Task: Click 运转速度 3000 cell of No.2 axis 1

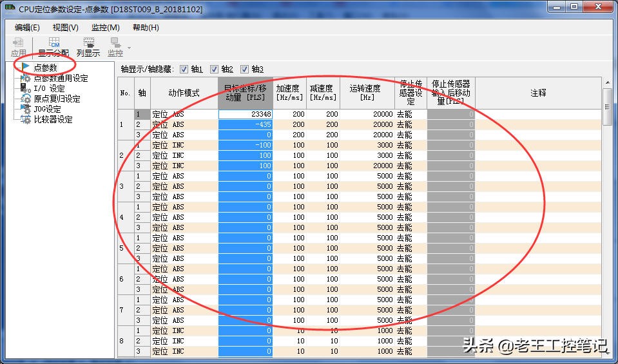Action: point(367,145)
